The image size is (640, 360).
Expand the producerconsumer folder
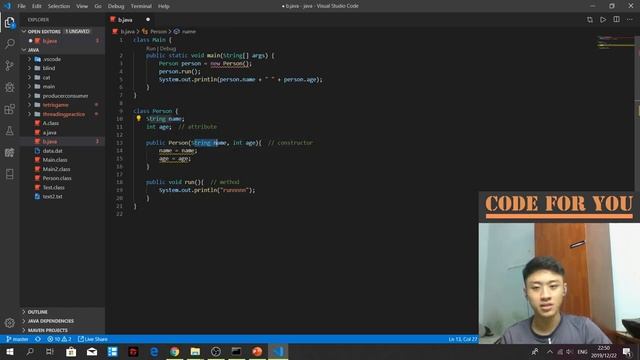[62, 96]
